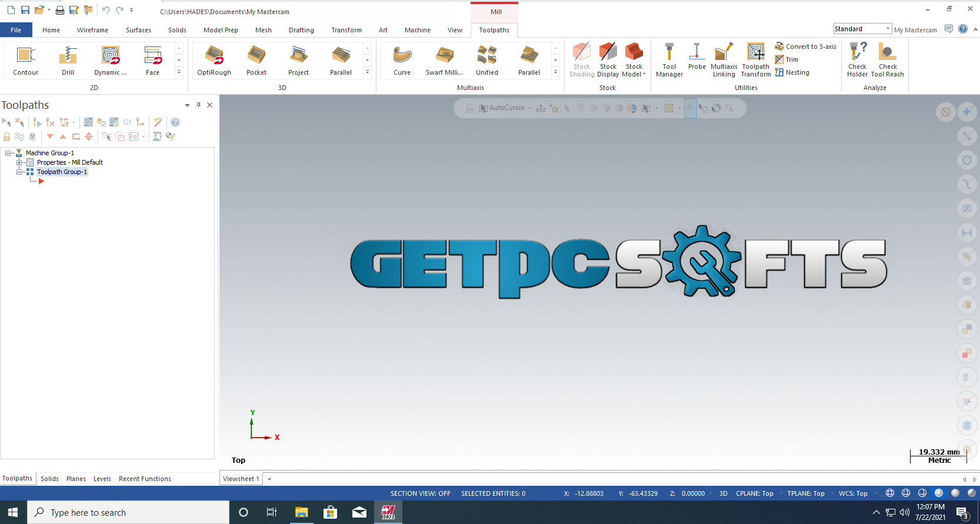Open the ribbon help icon

(963, 29)
